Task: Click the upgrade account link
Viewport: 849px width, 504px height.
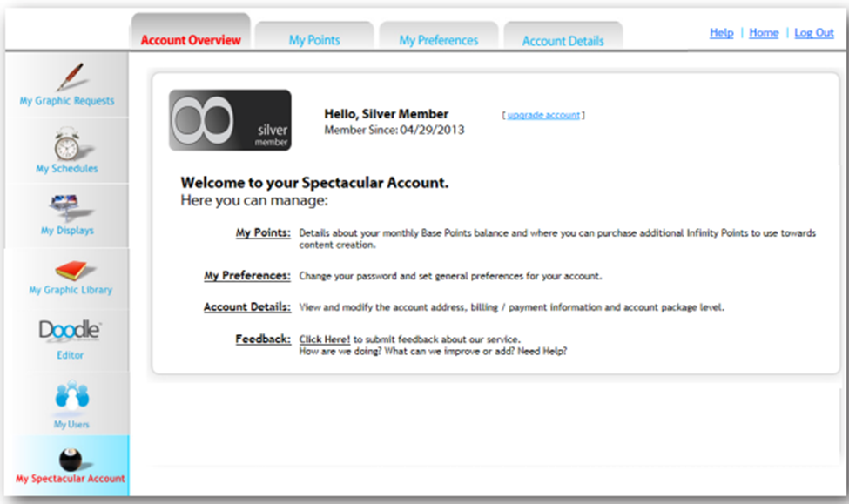Action: [543, 115]
